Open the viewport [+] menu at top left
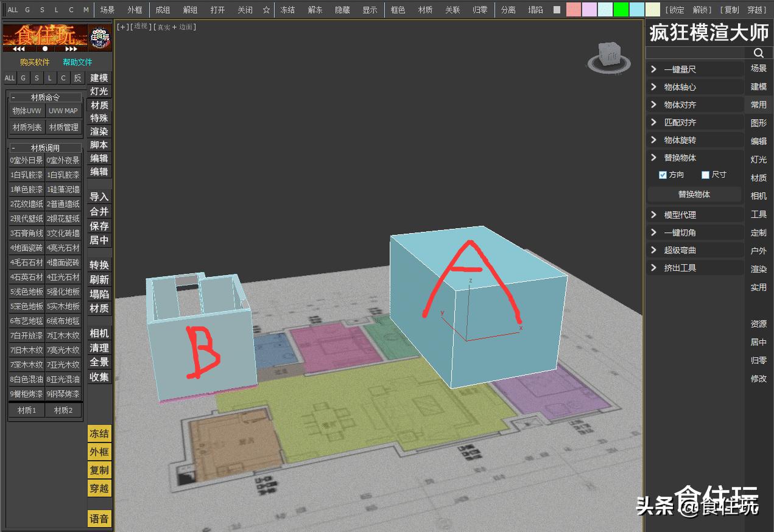This screenshot has height=532, width=774. coord(122,27)
